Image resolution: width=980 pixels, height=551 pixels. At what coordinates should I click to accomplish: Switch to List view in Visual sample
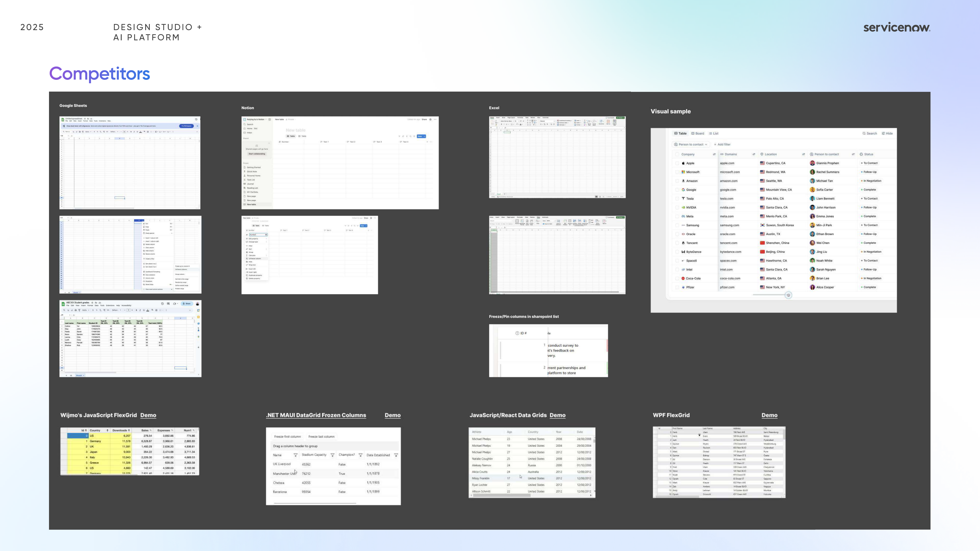click(x=713, y=133)
